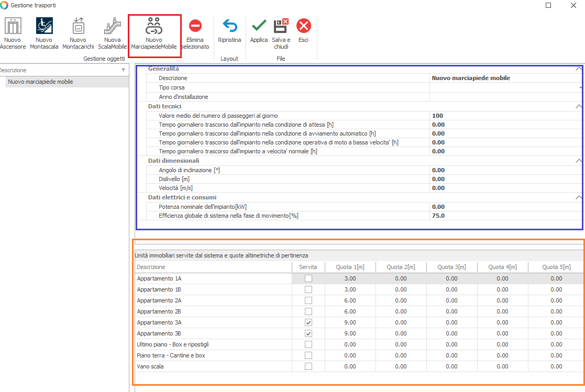585x392 pixels.
Task: Toggle Servita checkbox for Vano scala
Action: tap(308, 366)
